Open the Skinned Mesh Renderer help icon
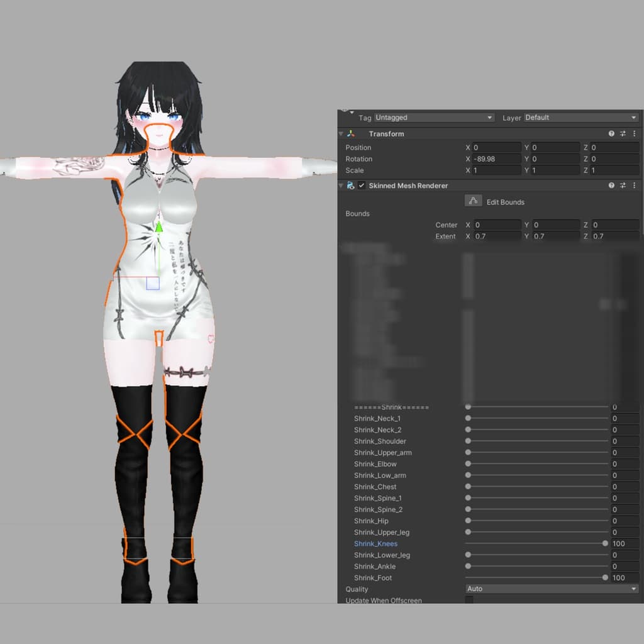 (x=611, y=186)
